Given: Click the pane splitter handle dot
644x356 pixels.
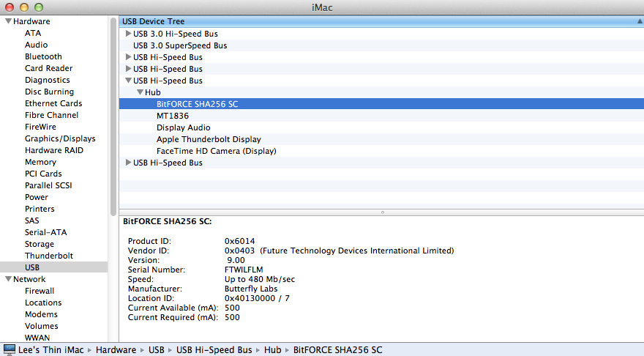Looking at the screenshot, I should tap(382, 212).
